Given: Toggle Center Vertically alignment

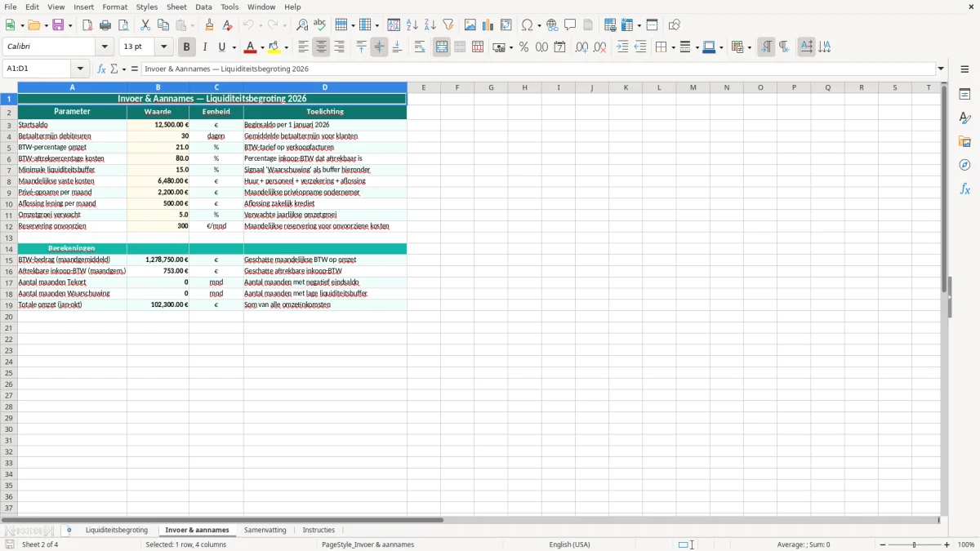Looking at the screenshot, I should (379, 47).
